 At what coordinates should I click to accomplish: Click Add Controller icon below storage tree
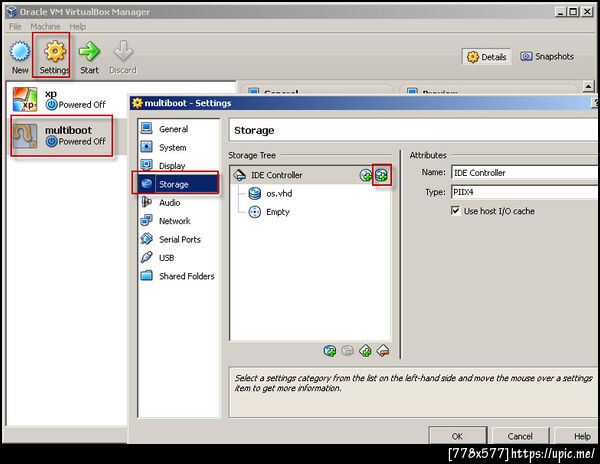click(x=365, y=350)
